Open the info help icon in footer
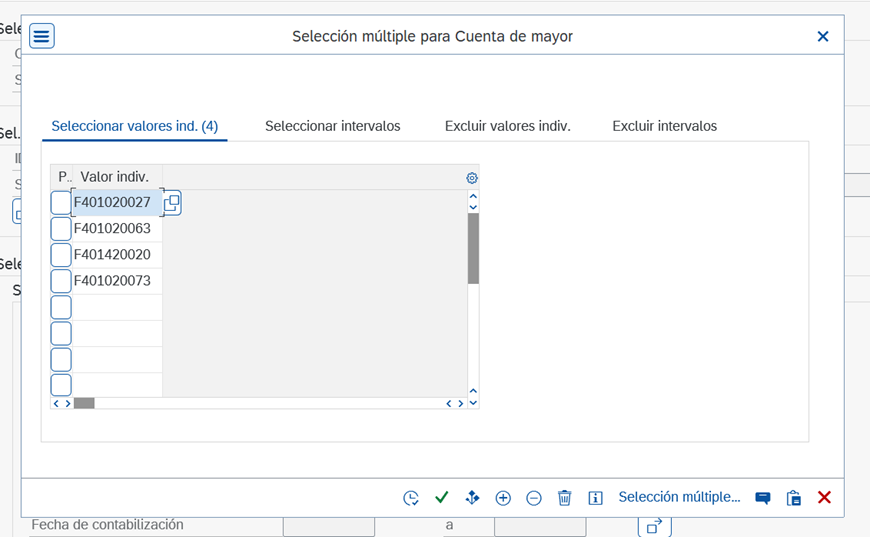 pos(595,498)
